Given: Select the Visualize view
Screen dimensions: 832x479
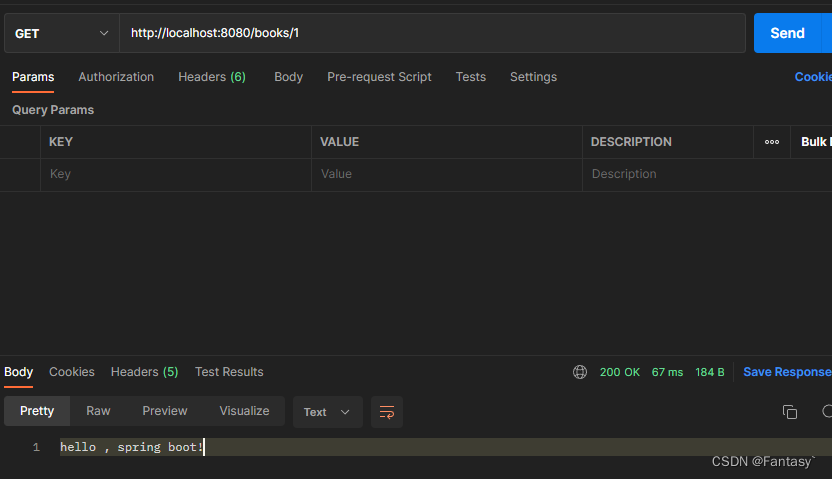Looking at the screenshot, I should pyautogui.click(x=244, y=411).
